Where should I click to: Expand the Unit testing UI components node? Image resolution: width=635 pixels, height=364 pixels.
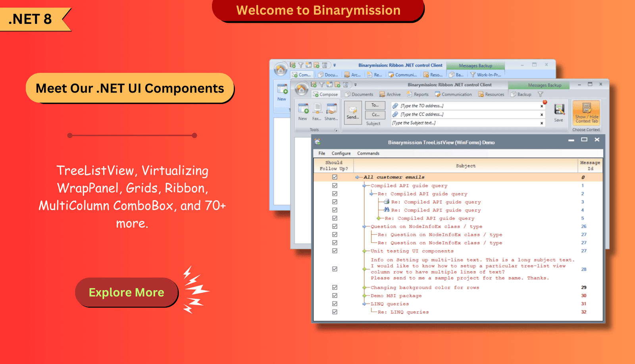coord(364,251)
